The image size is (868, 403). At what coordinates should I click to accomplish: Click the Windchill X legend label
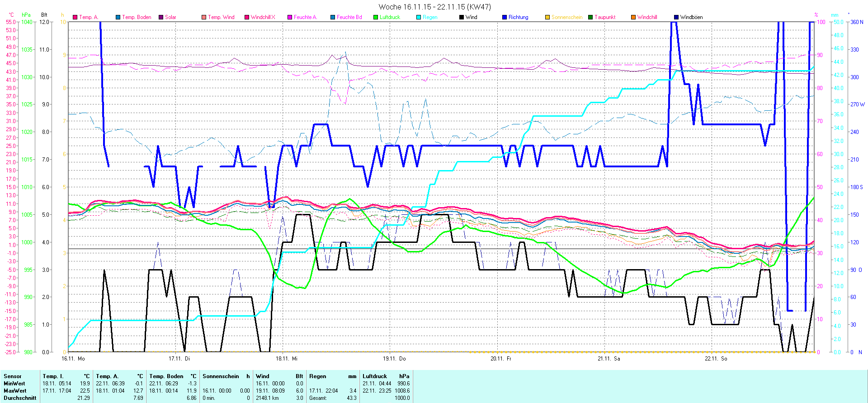[x=263, y=17]
